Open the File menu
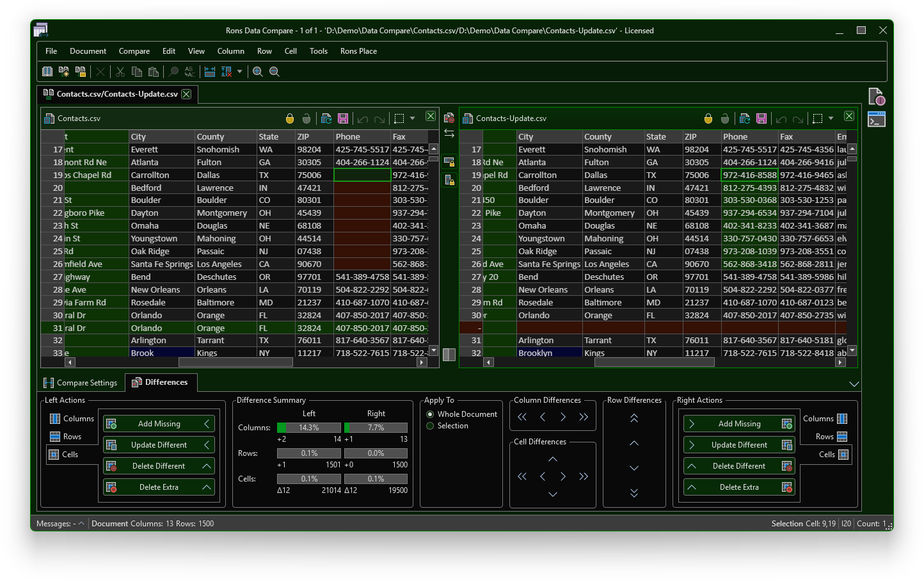924x582 pixels. [x=51, y=51]
